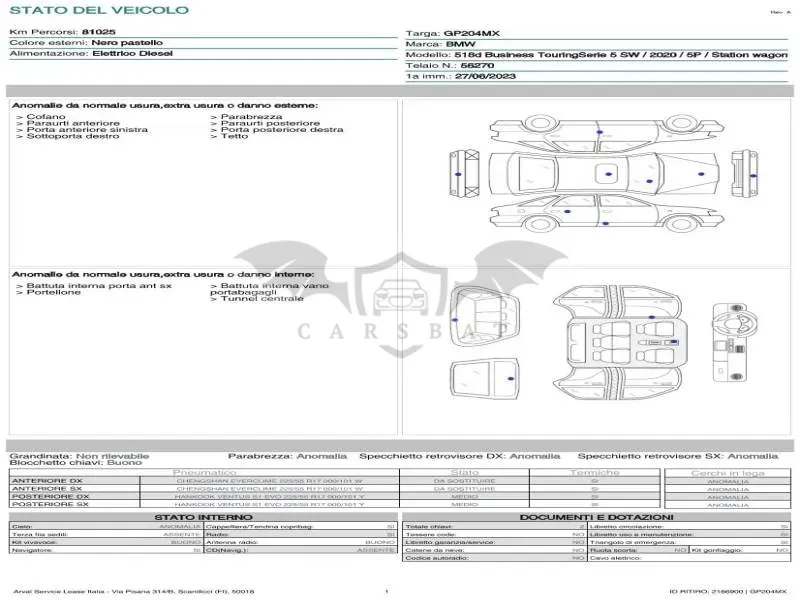Click the hood damage marker dot

point(701,174)
